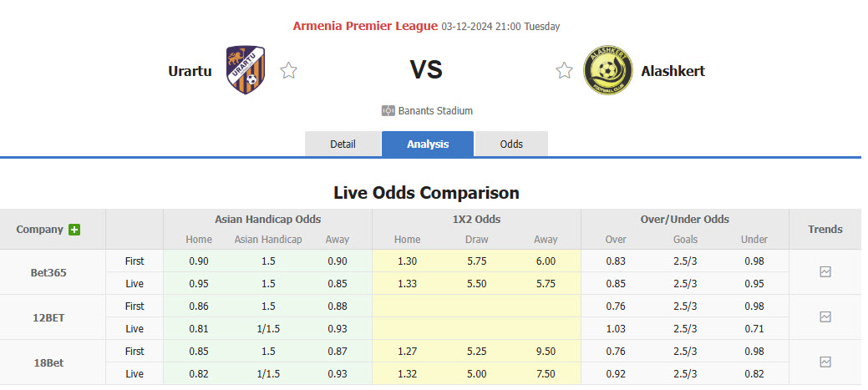Image resolution: width=868 pixels, height=390 pixels.
Task: Click the stadium icon next to Banants Stadium
Action: (x=388, y=110)
